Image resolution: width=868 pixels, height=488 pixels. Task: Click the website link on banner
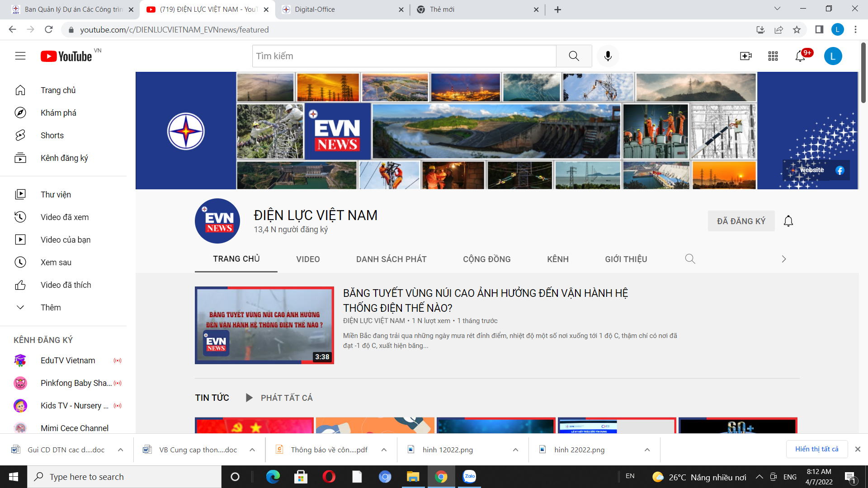(x=811, y=170)
